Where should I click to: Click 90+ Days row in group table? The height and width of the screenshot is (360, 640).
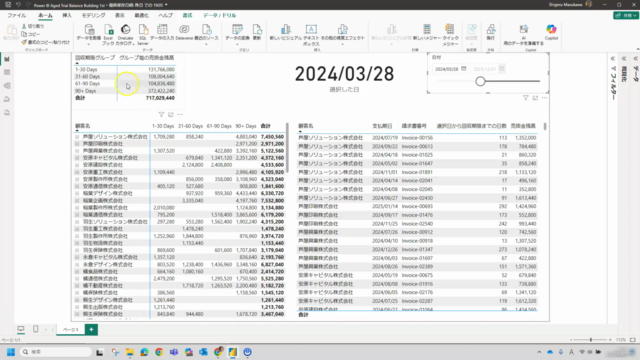click(x=125, y=91)
